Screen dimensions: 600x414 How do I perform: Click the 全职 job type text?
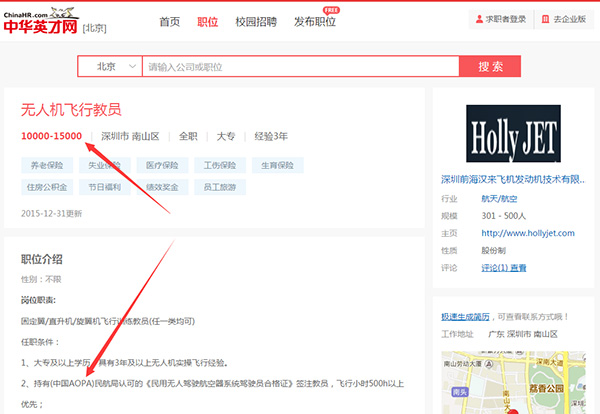point(188,136)
